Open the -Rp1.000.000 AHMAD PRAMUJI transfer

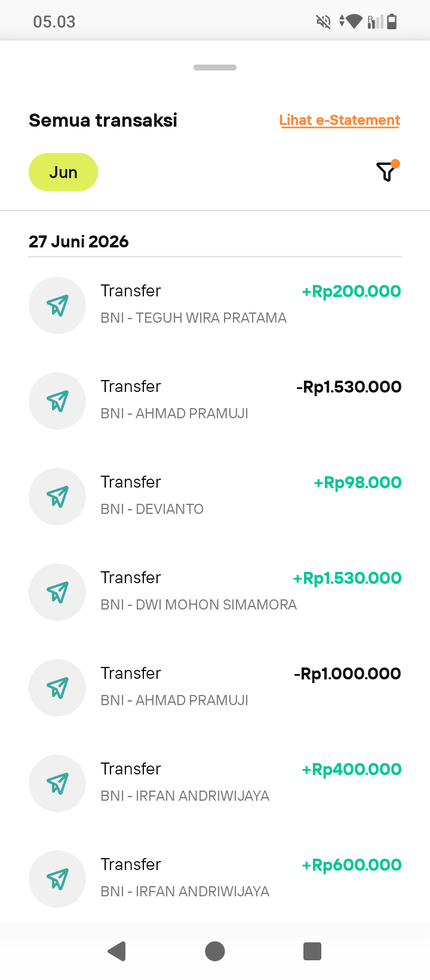215,688
